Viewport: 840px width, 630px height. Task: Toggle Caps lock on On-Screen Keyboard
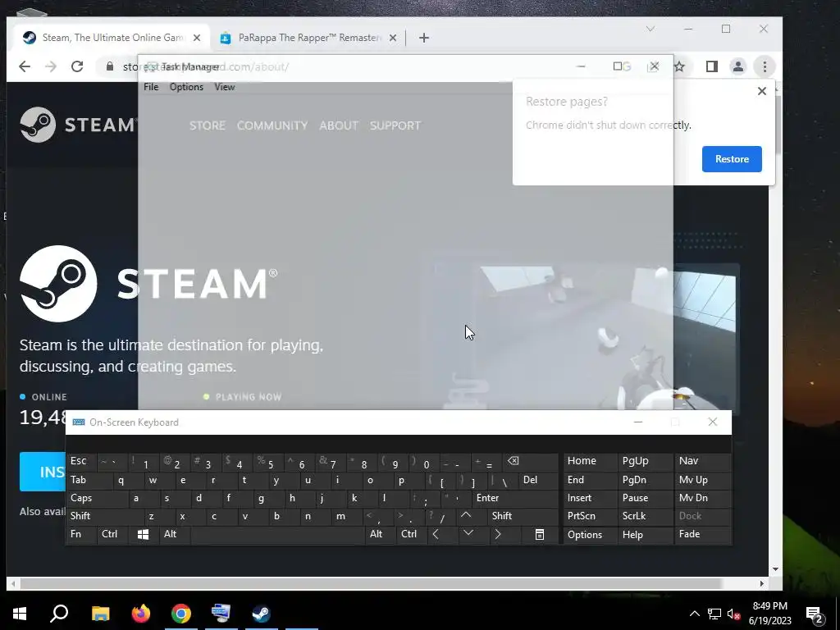point(97,498)
